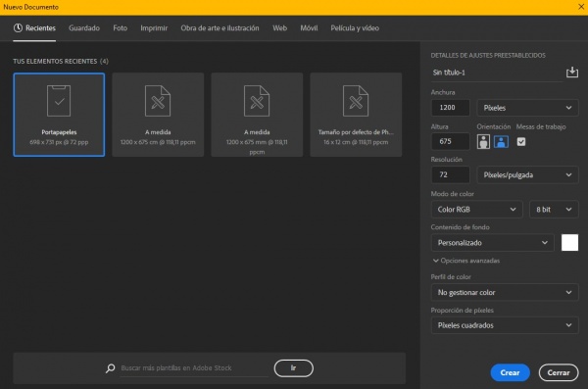
Task: Switch to the Guardado tab
Action: tap(84, 28)
